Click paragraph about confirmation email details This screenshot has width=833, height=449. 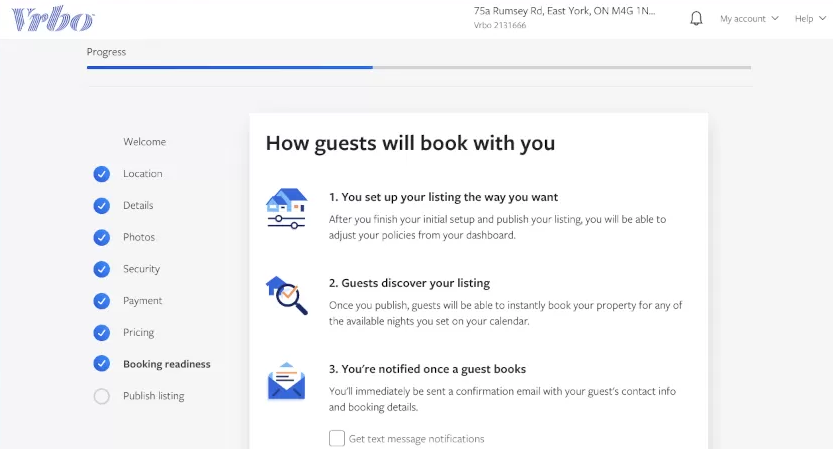[x=502, y=399]
